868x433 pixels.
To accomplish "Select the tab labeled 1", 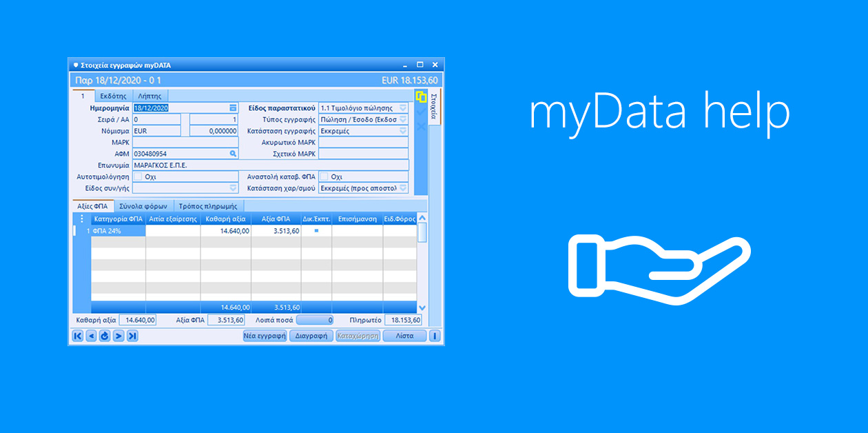I will 83,96.
